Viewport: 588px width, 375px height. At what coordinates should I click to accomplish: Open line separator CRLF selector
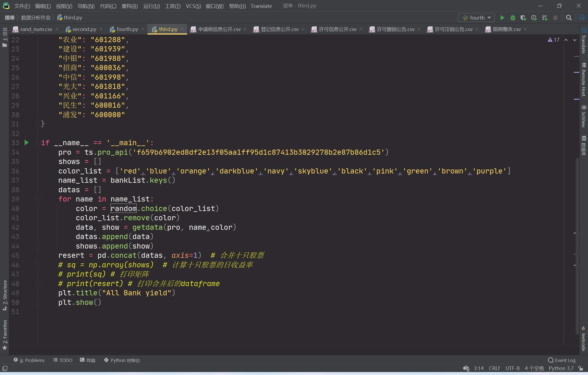[x=495, y=368]
